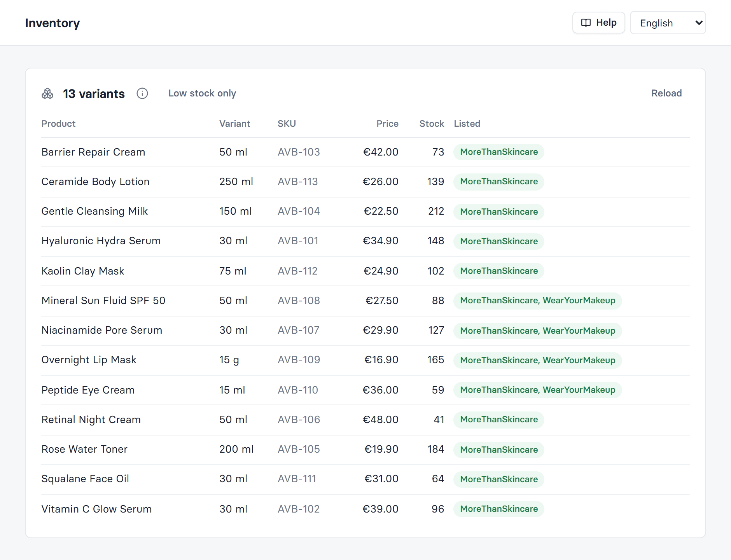Click the 13 variants heading
Viewport: 731px width, 560px height.
click(94, 94)
